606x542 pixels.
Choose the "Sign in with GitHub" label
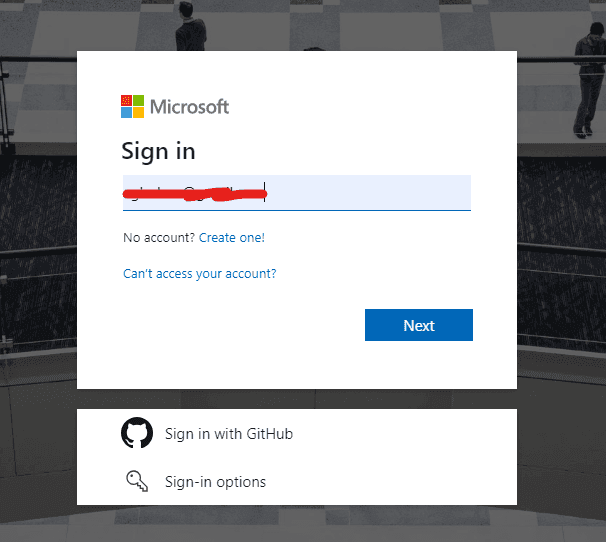(229, 434)
